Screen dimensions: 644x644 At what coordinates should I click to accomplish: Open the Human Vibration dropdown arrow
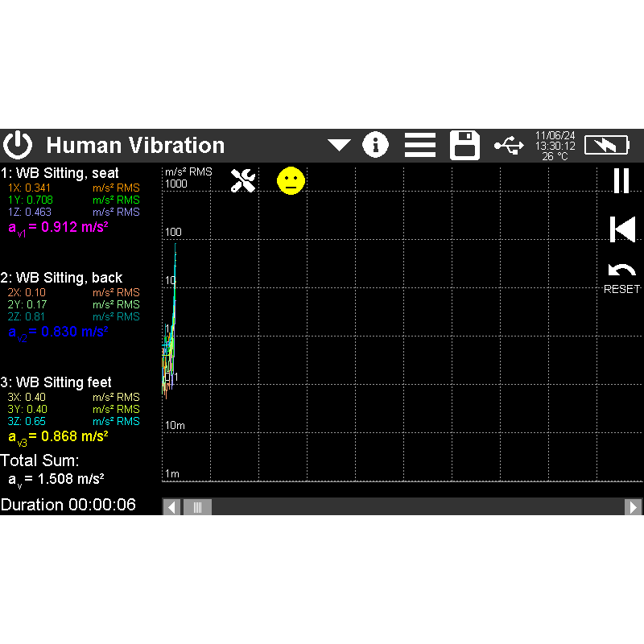click(339, 146)
